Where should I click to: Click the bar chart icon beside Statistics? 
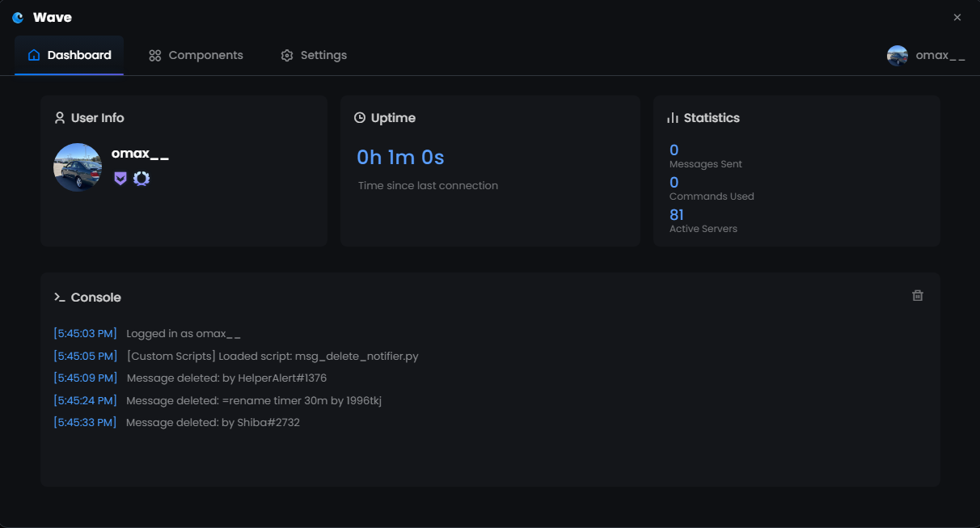672,117
